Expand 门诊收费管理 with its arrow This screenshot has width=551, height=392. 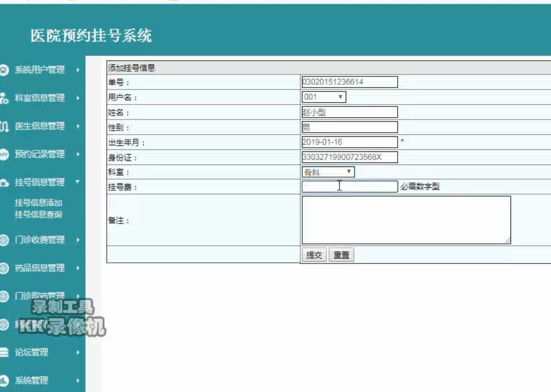78,240
